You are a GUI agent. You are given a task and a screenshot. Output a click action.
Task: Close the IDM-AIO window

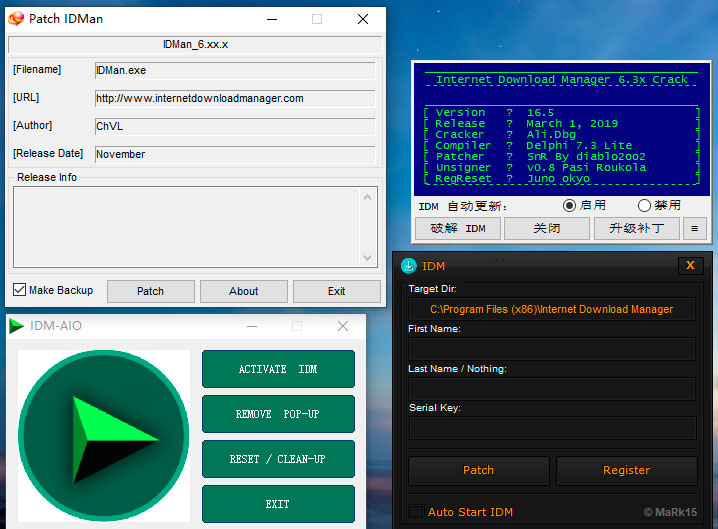coord(343,326)
